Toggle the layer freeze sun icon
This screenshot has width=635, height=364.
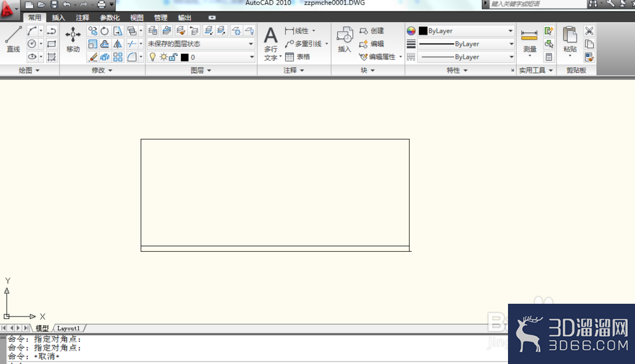coord(163,57)
